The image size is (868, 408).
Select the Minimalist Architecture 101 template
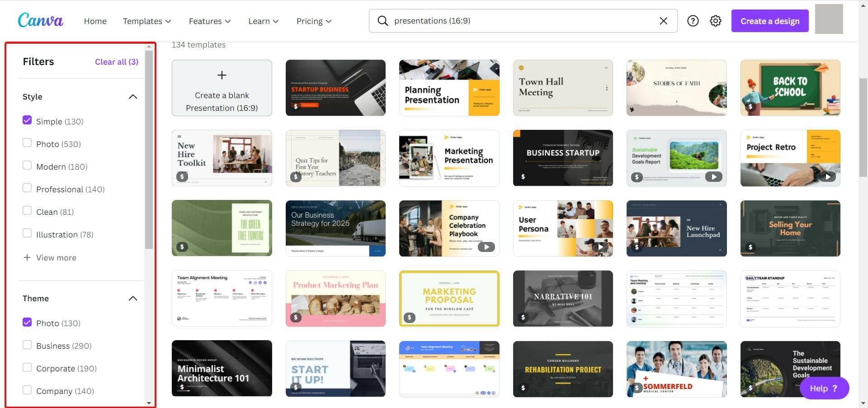[222, 369]
